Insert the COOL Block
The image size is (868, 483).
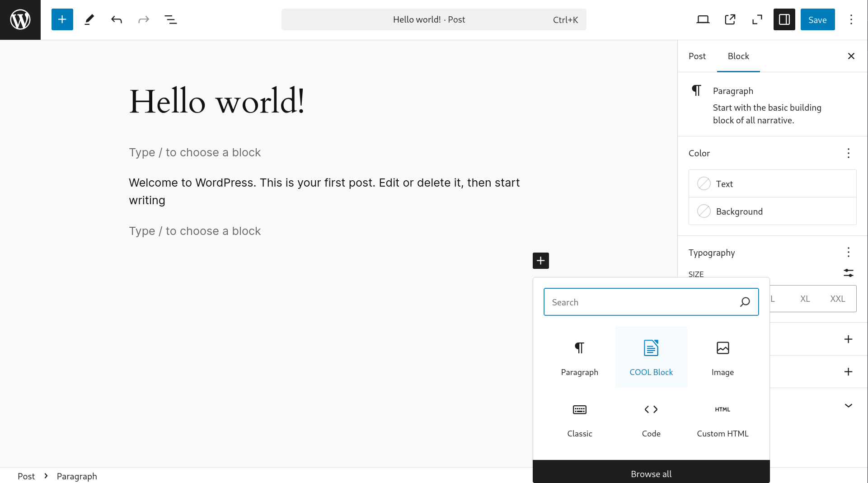point(651,357)
